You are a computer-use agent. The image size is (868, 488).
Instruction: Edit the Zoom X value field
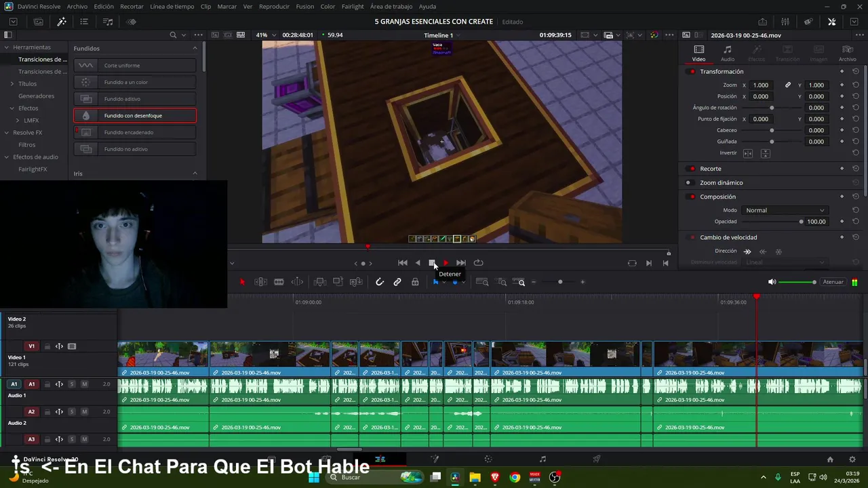tap(761, 85)
